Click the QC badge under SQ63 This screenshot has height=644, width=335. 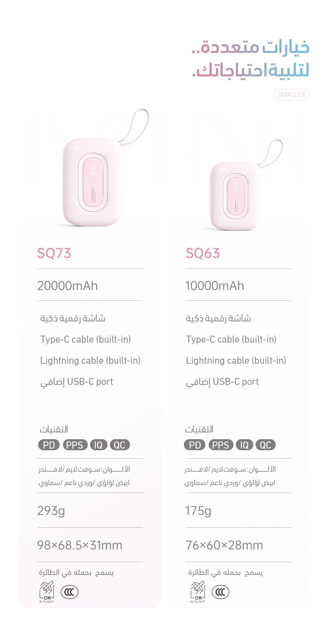point(265,445)
